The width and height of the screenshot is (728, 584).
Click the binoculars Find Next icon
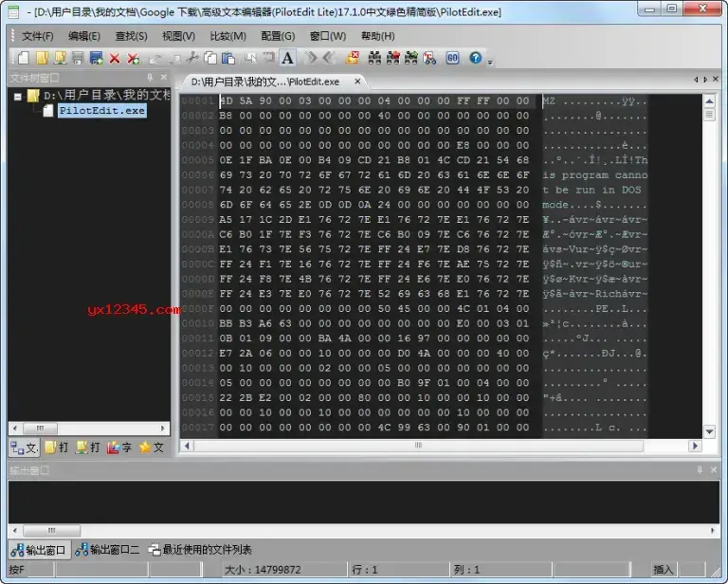[410, 58]
